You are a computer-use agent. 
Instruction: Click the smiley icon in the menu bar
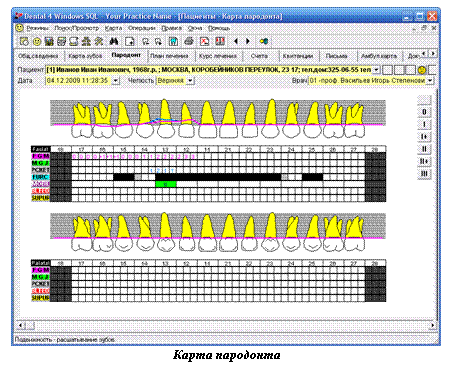(x=20, y=28)
